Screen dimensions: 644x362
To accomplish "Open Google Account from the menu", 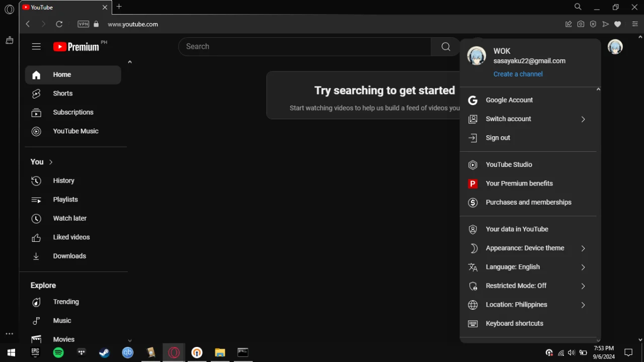I will [x=528, y=100].
